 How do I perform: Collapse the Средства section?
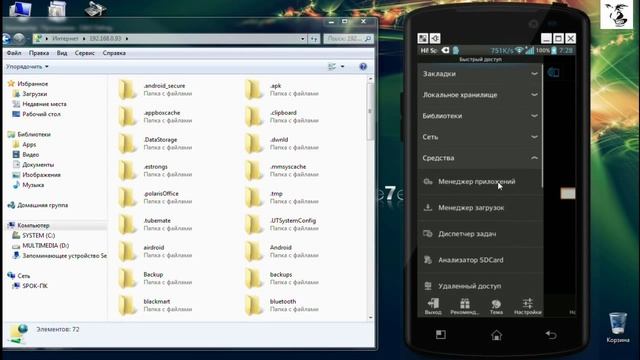[480, 158]
